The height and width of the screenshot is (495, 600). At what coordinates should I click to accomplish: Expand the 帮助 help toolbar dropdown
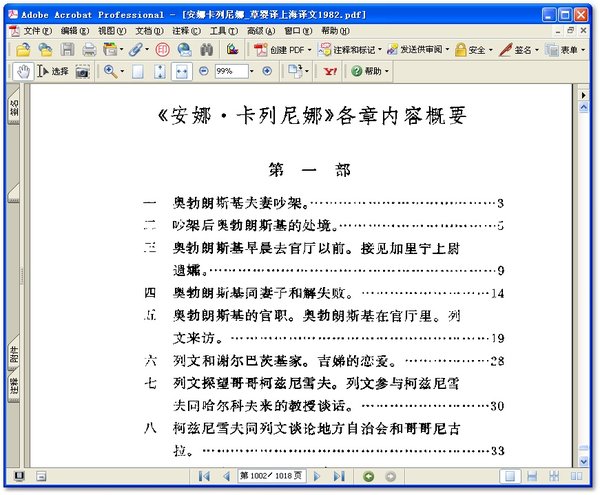(386, 71)
